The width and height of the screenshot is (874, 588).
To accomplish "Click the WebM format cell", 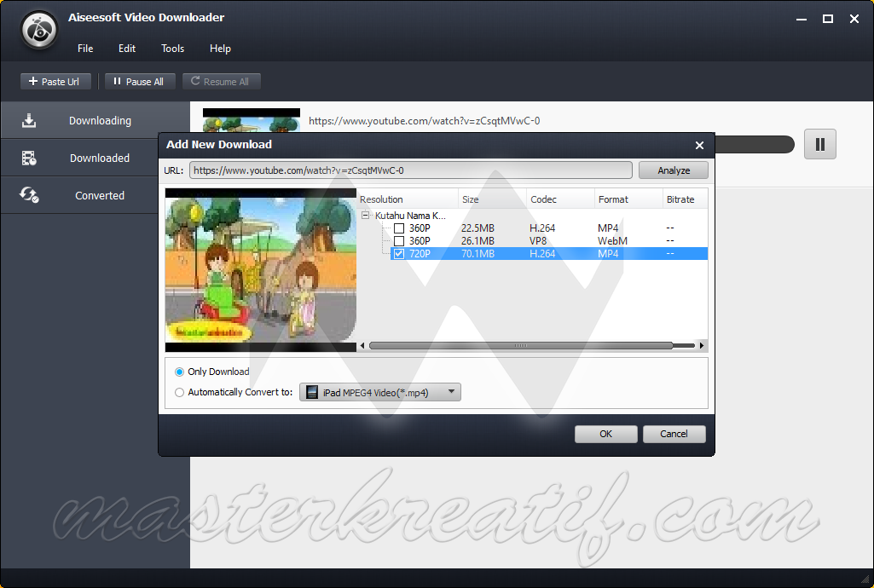I will point(612,241).
